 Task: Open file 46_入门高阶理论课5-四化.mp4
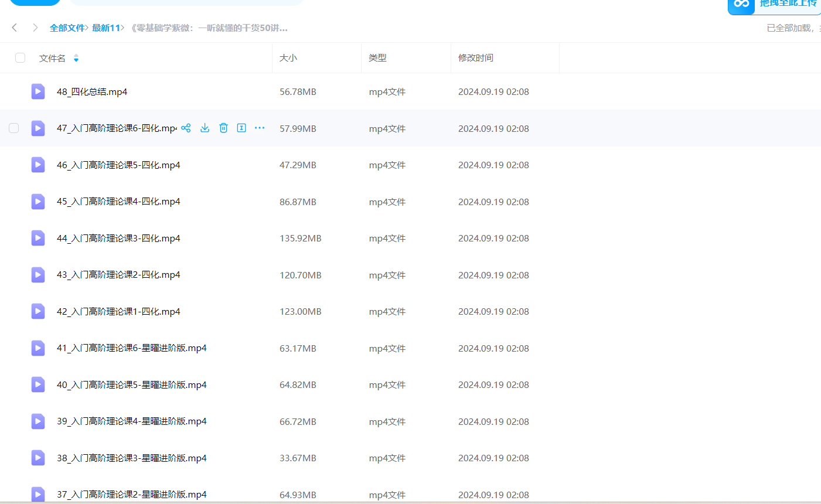118,165
